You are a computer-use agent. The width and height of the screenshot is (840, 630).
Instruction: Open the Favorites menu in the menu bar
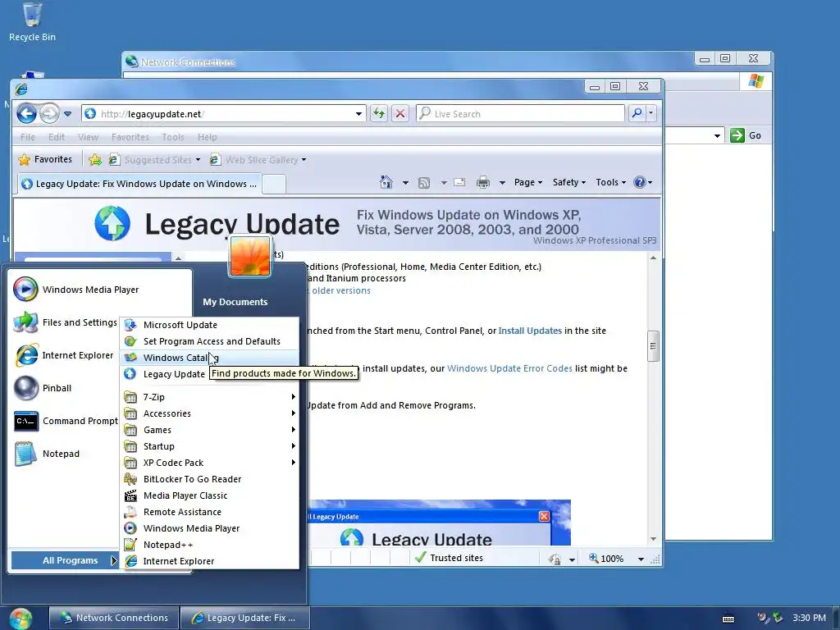click(130, 137)
